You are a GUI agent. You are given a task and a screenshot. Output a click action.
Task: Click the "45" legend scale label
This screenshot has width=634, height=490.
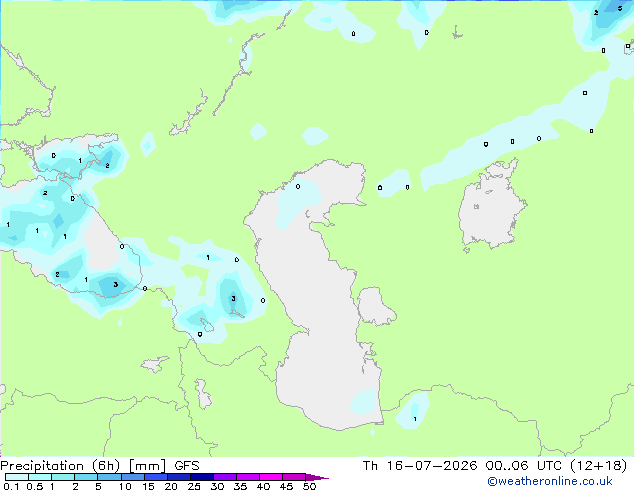286,486
